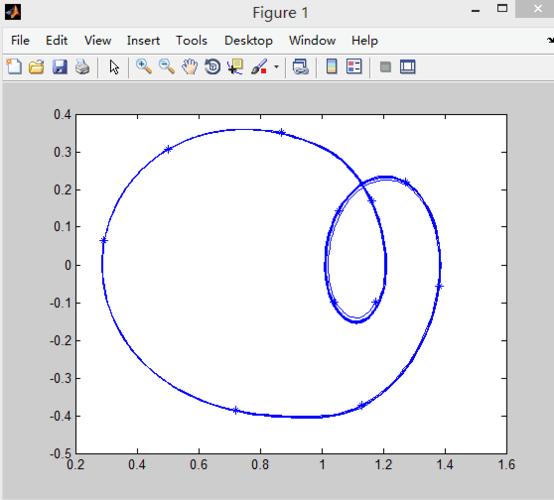Select the Edit Plot arrow tool
Viewport: 554px width, 500px height.
pos(114,67)
